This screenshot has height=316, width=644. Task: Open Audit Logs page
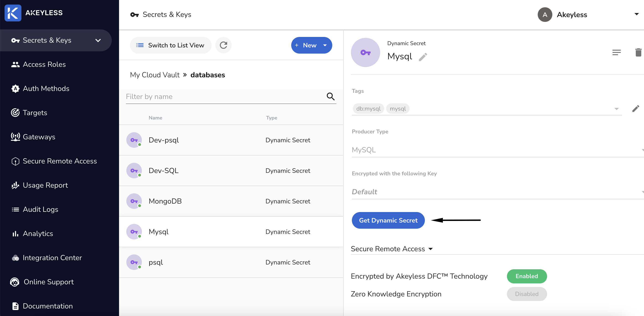[34, 210]
